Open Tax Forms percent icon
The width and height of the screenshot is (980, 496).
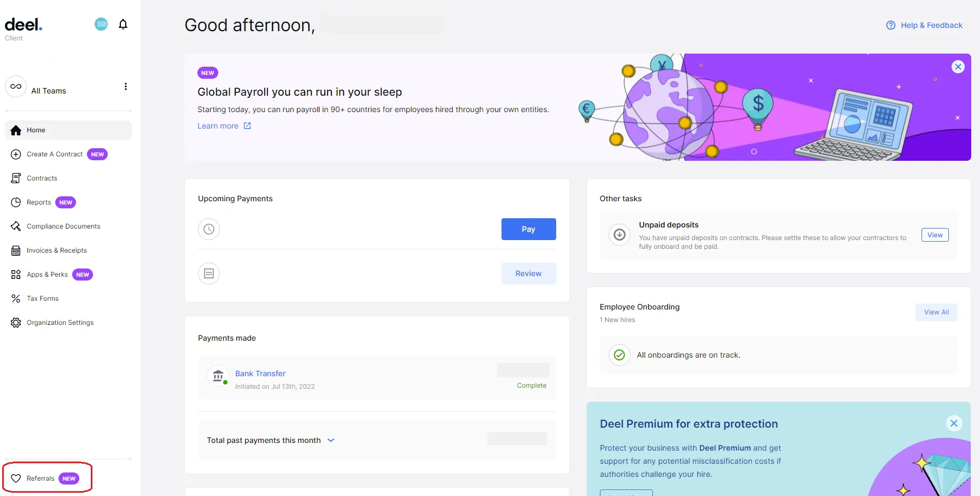pyautogui.click(x=16, y=299)
